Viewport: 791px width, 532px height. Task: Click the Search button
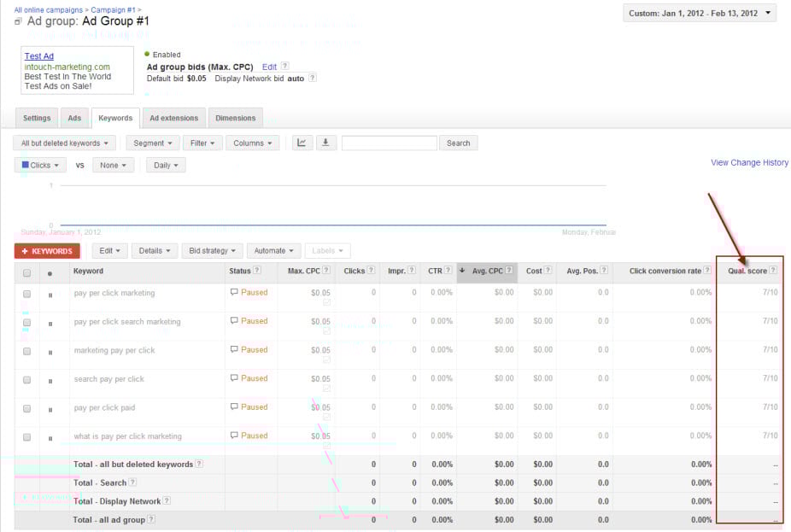[x=458, y=143]
